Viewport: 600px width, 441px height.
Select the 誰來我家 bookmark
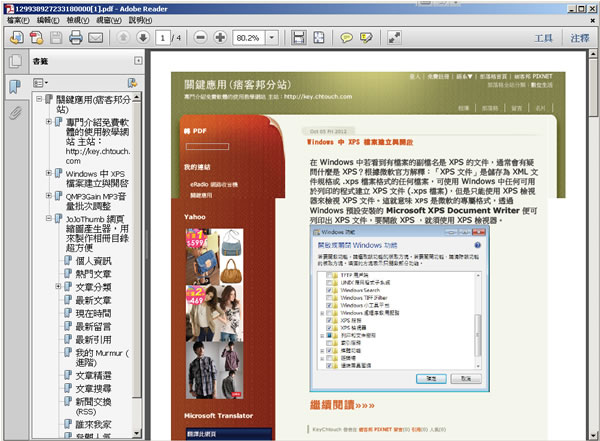pos(93,424)
